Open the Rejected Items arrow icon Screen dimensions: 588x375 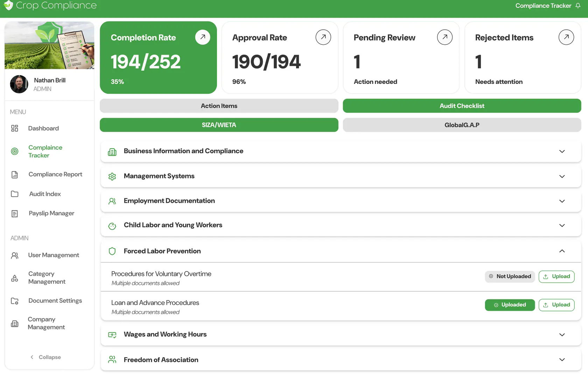(x=566, y=37)
